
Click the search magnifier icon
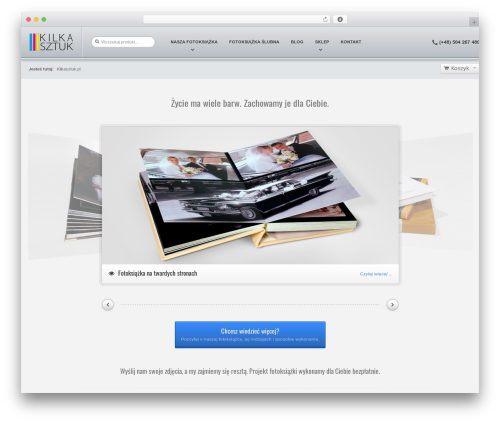(97, 42)
